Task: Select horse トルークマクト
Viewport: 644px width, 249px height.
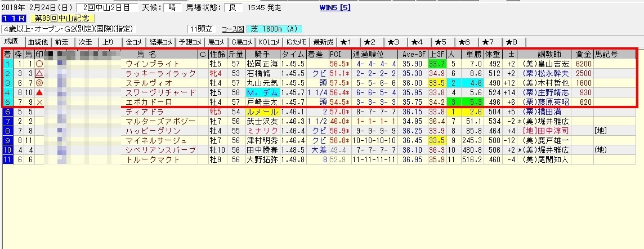Action: 153,159
